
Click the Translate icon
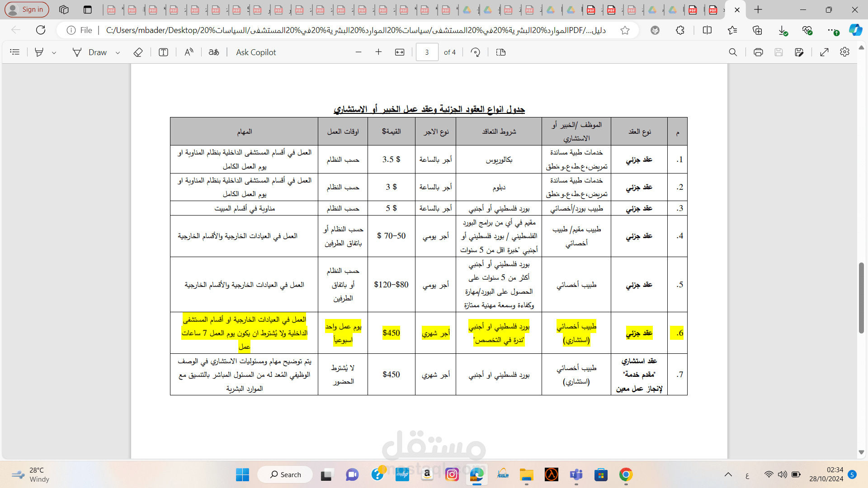[214, 52]
